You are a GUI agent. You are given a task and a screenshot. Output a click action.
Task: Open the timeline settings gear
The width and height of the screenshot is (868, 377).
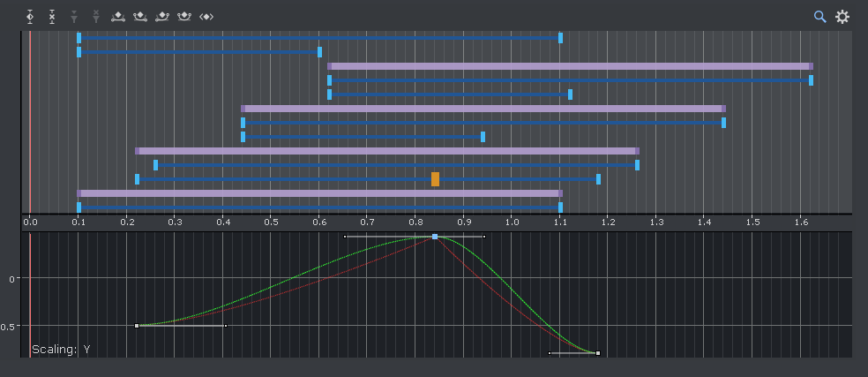click(842, 17)
